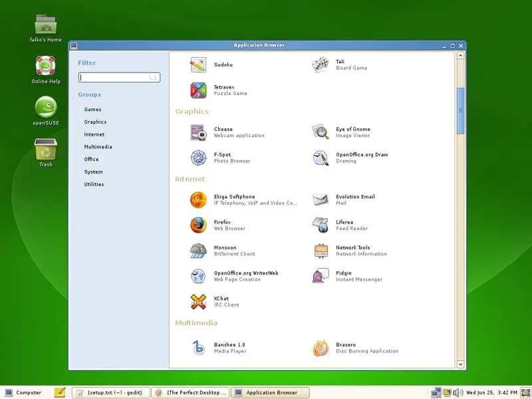Viewport: 532px width, 399px height.
Task: Open the Ekiga Softphone icon
Action: click(198, 200)
